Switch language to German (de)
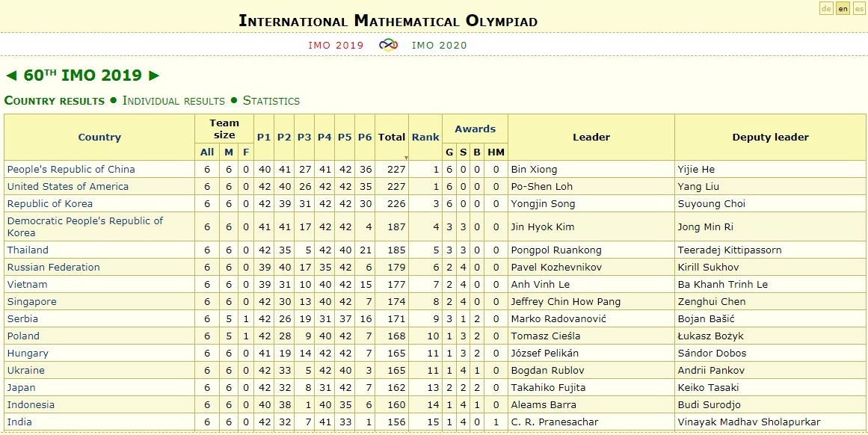This screenshot has width=868, height=435. (x=826, y=8)
